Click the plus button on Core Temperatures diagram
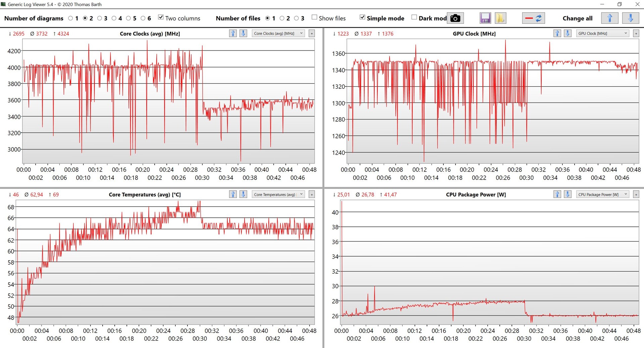Screen dimensions: 644x348 [312, 195]
